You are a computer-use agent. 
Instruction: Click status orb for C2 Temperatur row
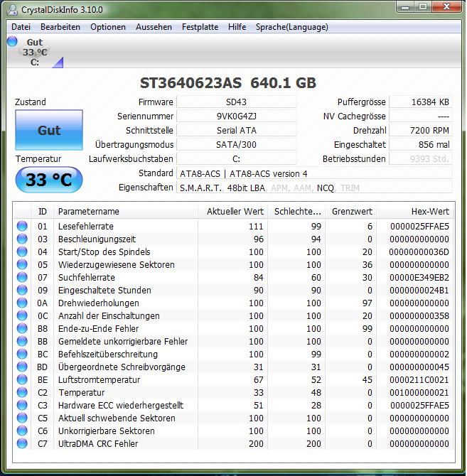coord(22,392)
